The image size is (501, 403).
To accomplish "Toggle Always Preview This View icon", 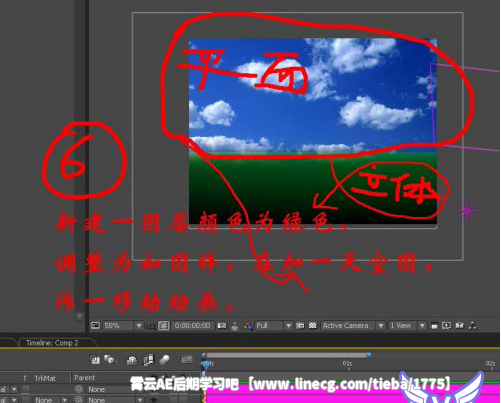I will point(95,325).
